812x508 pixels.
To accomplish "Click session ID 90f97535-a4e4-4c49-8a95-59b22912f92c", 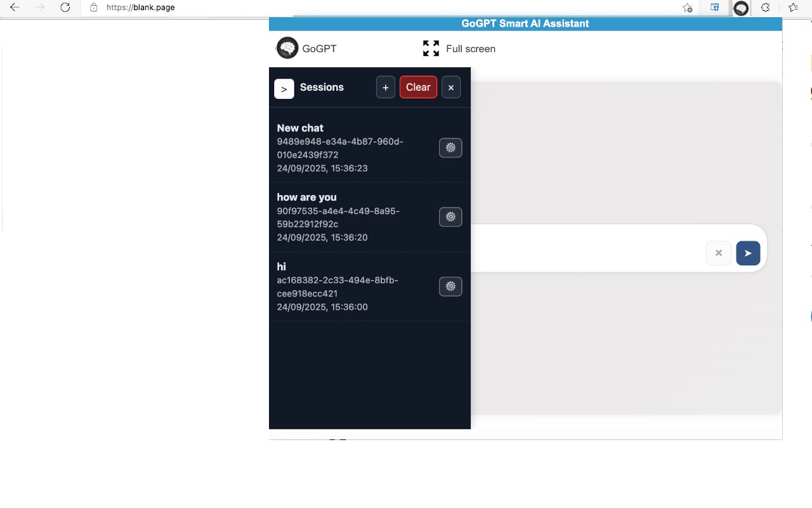I will point(338,217).
